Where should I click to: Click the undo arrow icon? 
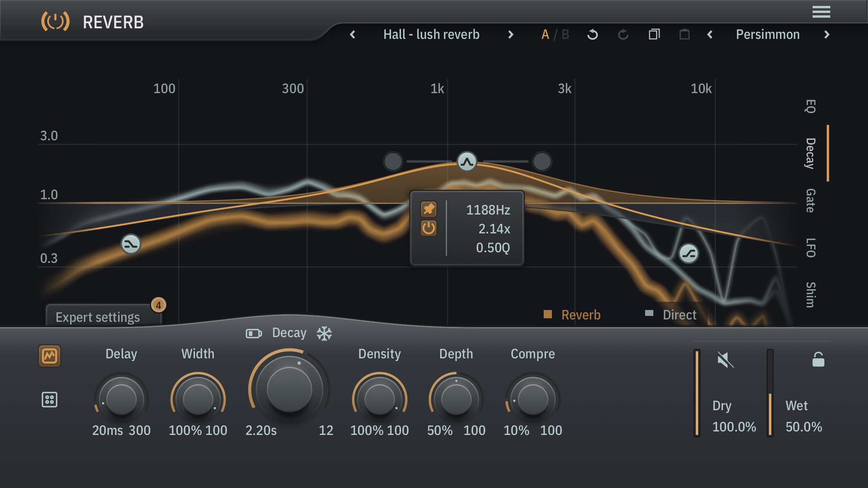pos(592,35)
